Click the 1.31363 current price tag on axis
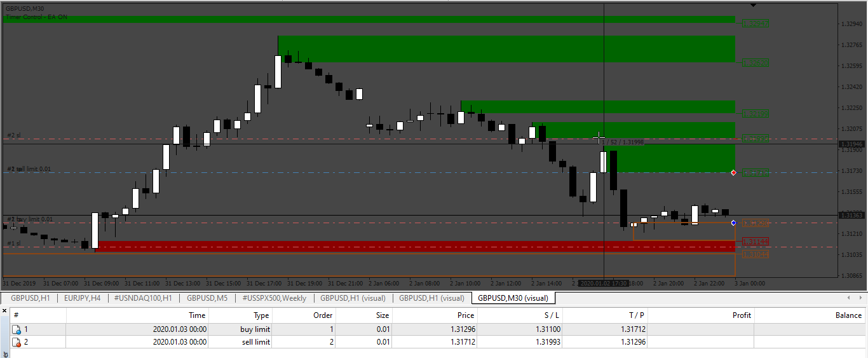The image size is (868, 358). pos(851,216)
